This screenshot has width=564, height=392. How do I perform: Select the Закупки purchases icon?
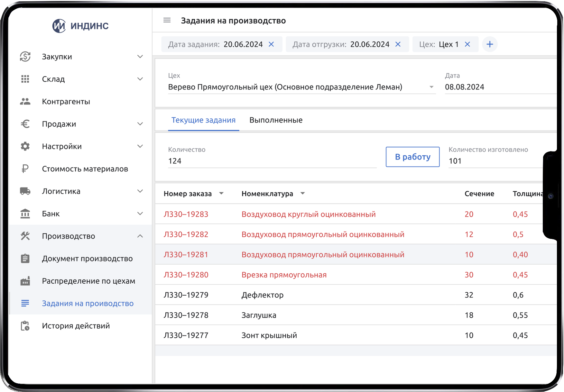(x=25, y=56)
